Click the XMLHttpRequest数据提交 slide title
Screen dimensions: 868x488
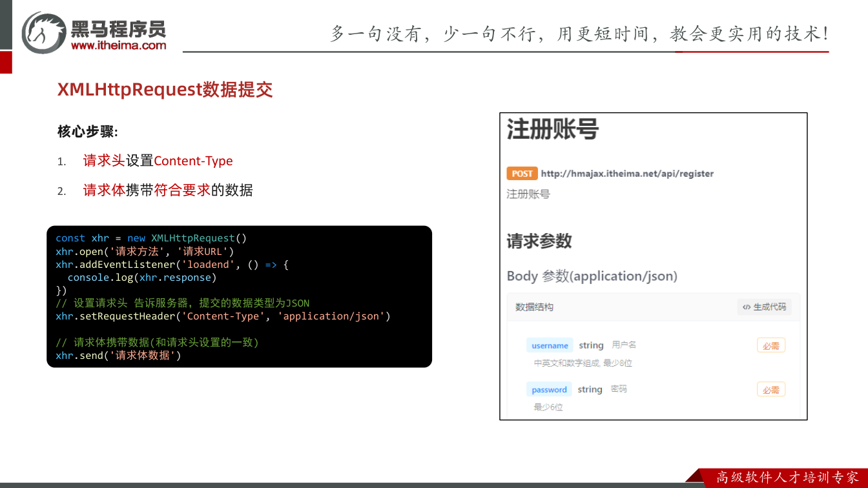[165, 90]
